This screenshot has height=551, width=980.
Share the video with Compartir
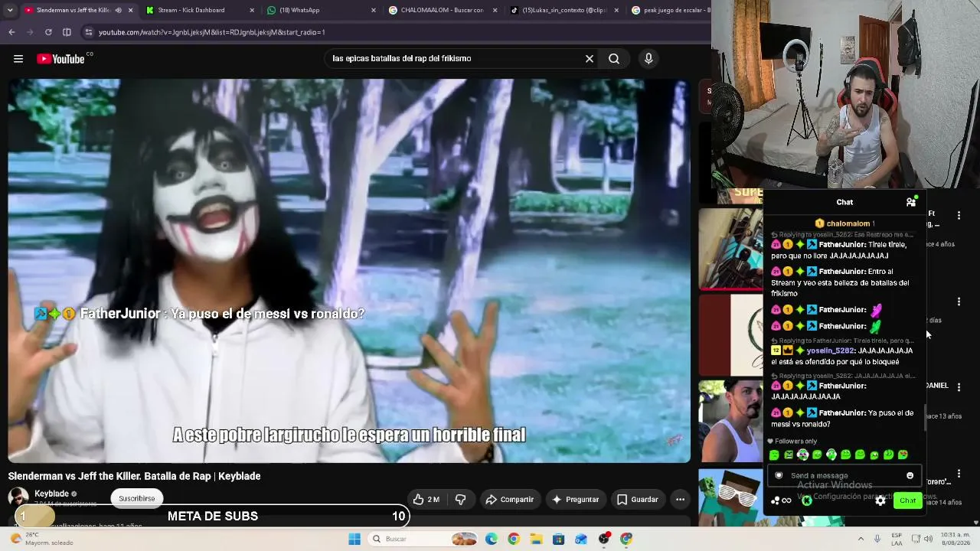pos(509,500)
